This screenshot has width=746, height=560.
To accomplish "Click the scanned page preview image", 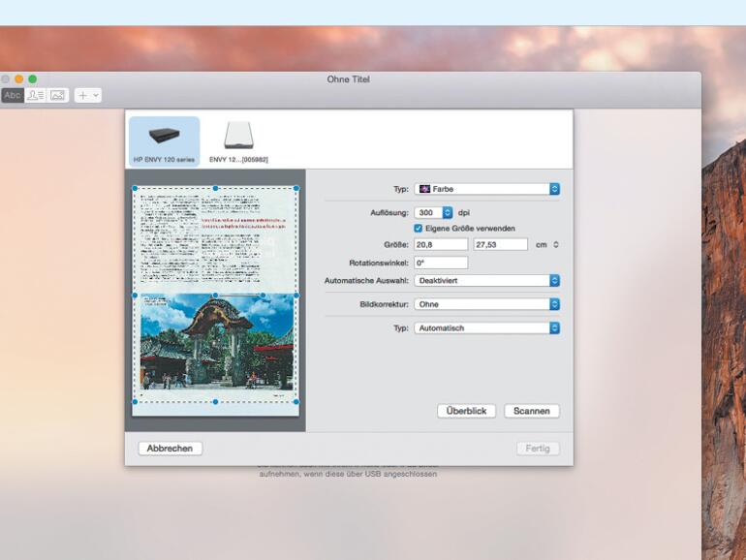I will [x=215, y=301].
